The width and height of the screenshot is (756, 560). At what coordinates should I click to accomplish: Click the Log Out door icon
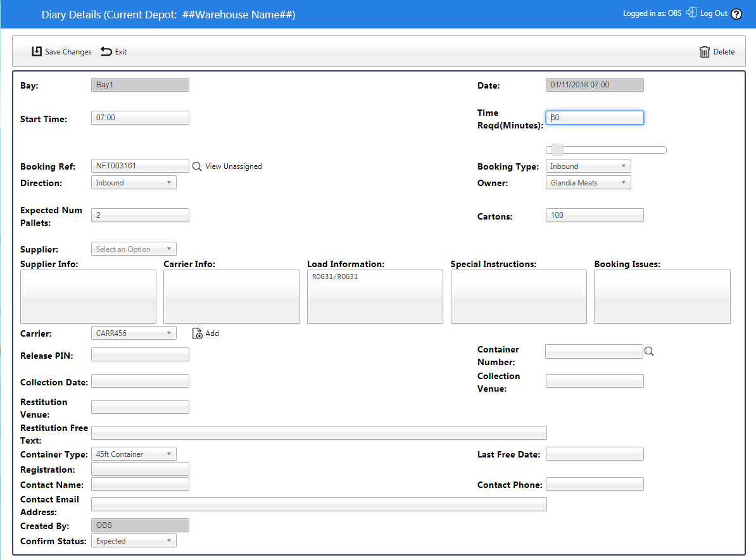[691, 13]
